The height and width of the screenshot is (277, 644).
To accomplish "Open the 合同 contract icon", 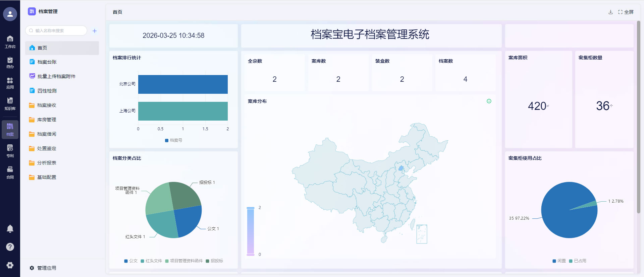I will pos(10,172).
